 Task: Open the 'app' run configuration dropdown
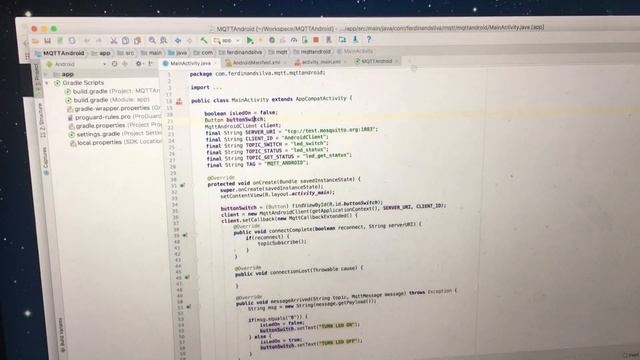pos(226,40)
